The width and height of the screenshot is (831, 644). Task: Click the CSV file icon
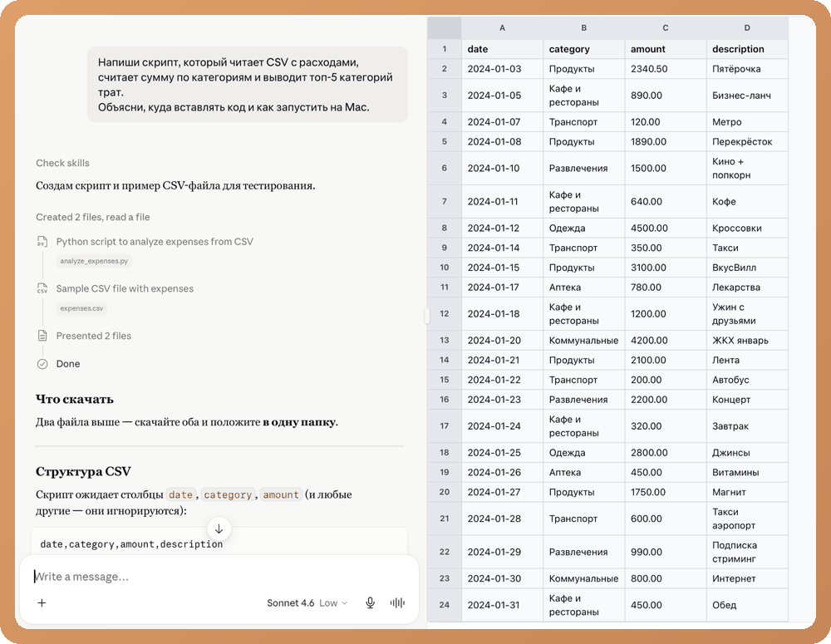pyautogui.click(x=42, y=289)
